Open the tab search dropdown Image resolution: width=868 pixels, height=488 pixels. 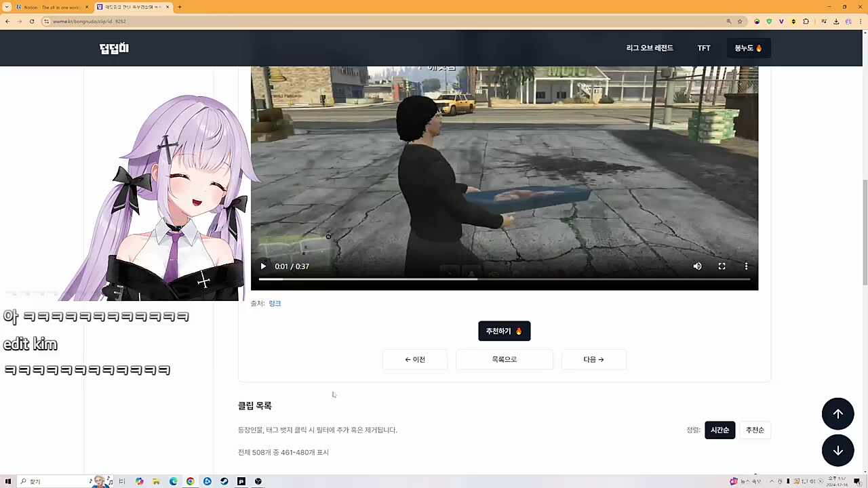7,7
